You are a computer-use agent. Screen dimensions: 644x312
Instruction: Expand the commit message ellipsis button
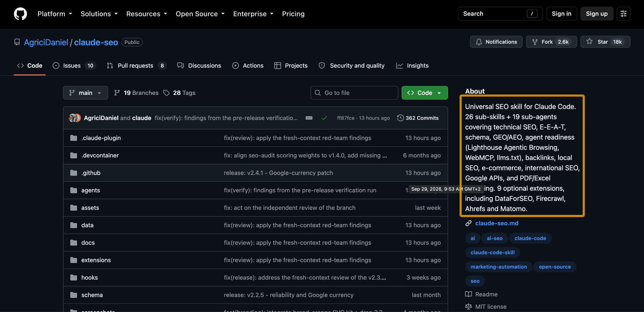click(x=309, y=118)
